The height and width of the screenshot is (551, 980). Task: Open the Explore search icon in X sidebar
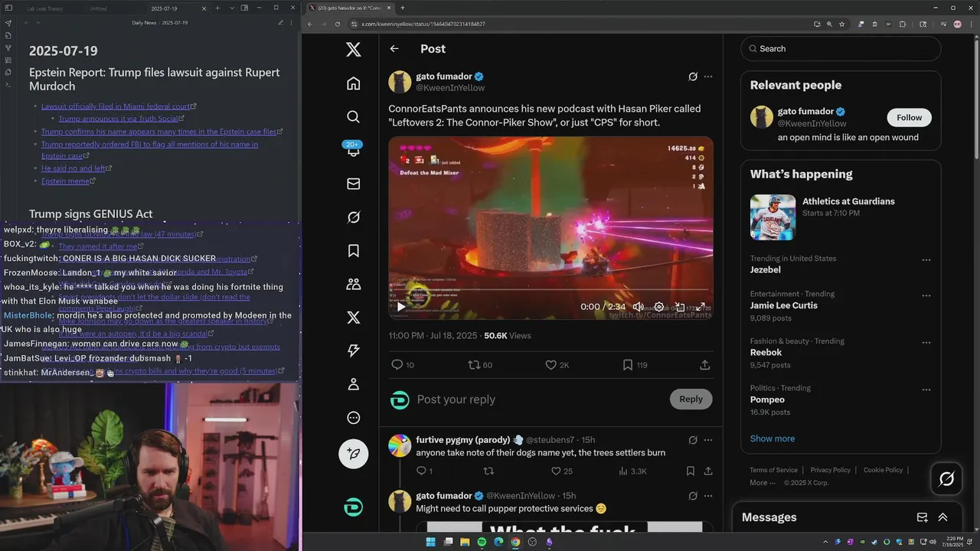pos(353,116)
